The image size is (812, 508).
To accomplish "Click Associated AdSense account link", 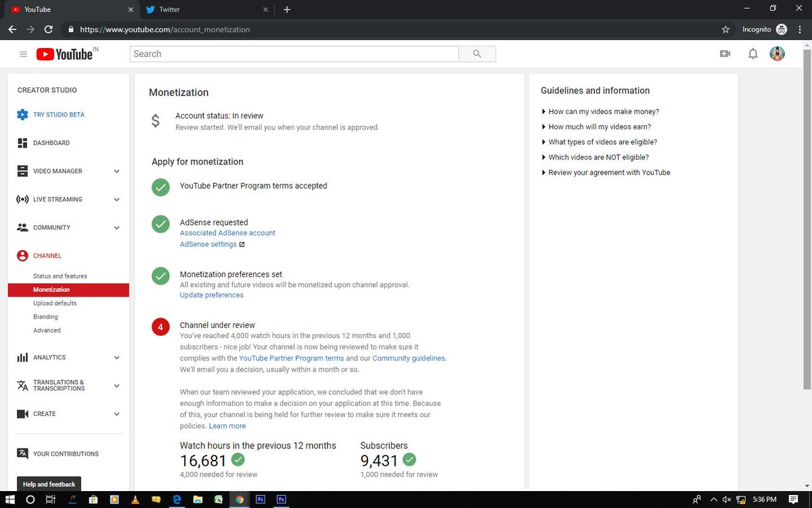I will point(227,233).
